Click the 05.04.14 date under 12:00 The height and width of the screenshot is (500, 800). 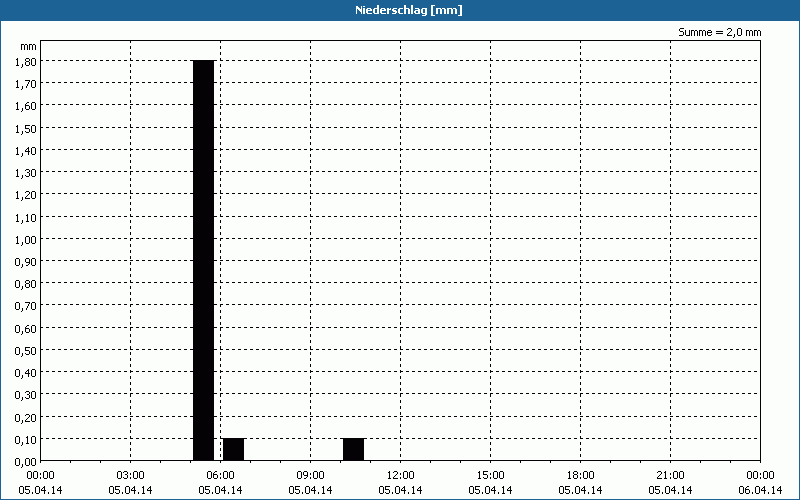(x=401, y=490)
